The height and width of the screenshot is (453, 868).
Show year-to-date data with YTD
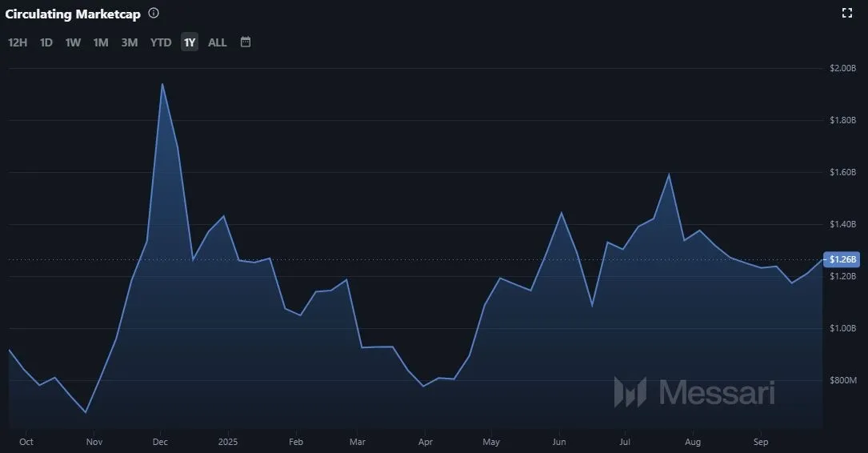click(x=161, y=42)
